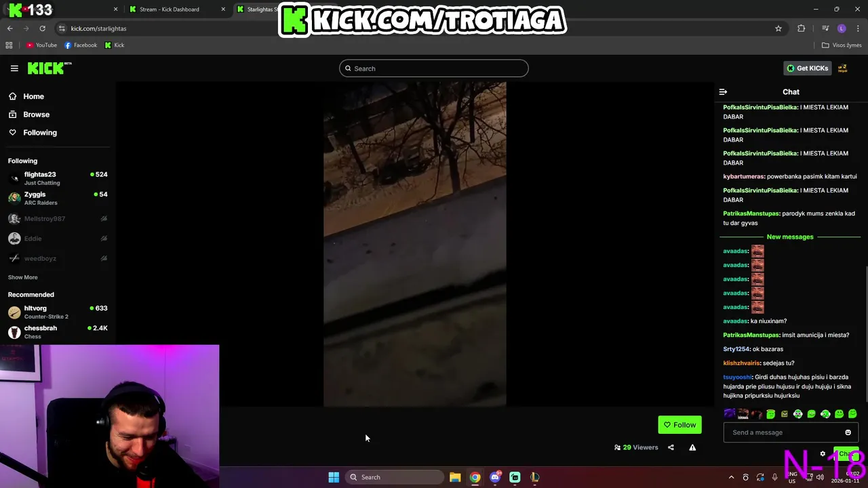Open YouTube bookmark
868x488 pixels.
[41, 45]
